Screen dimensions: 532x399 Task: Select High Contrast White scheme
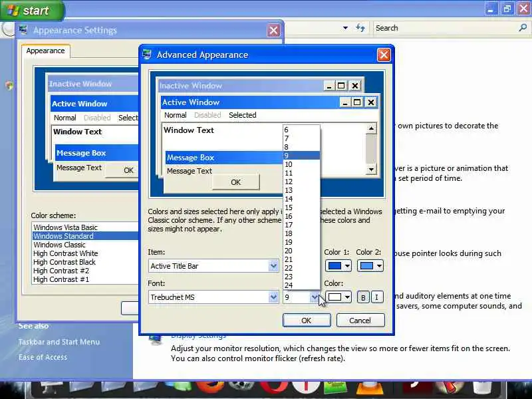[85, 253]
